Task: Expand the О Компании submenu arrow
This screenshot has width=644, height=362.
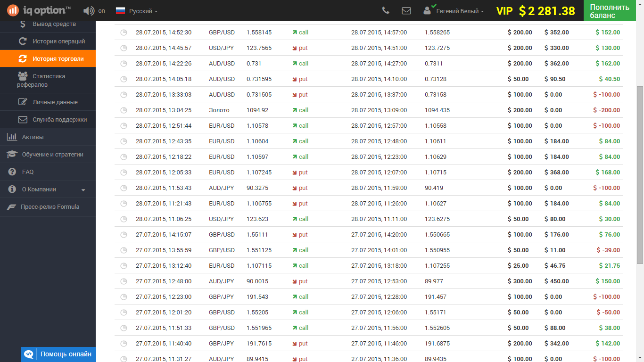Action: click(83, 190)
